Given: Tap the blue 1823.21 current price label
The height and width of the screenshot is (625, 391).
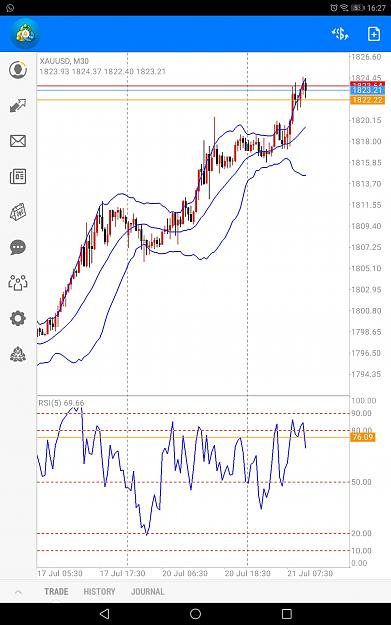Looking at the screenshot, I should 367,90.
